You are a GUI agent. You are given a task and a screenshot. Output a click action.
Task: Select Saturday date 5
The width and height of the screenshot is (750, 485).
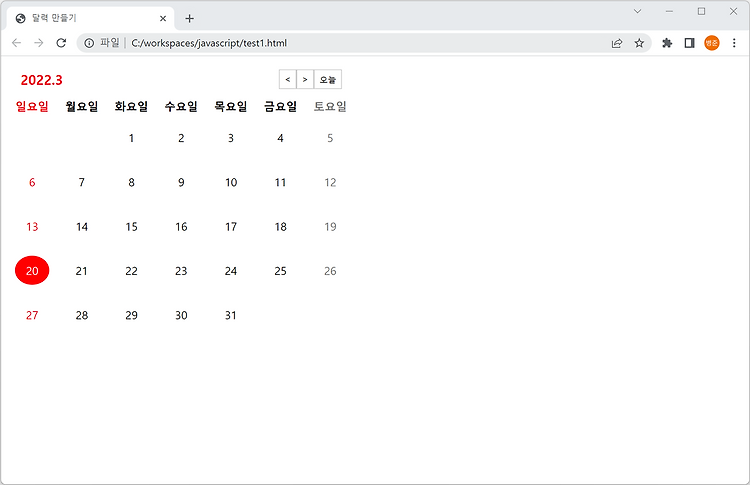pos(330,138)
